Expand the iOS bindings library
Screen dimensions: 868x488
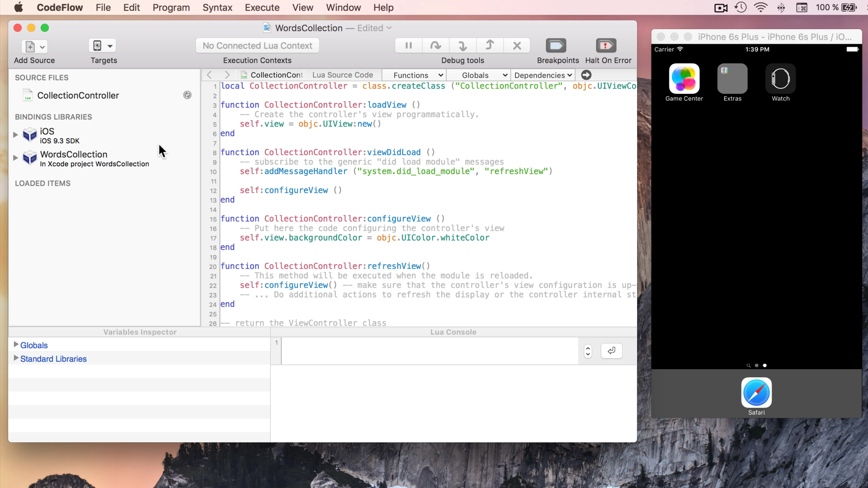pyautogui.click(x=15, y=135)
